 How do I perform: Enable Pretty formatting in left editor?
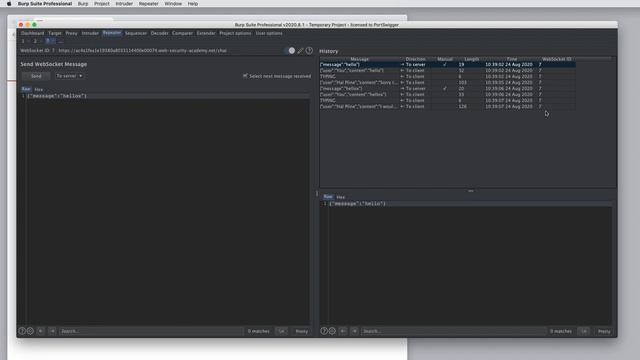tap(302, 331)
